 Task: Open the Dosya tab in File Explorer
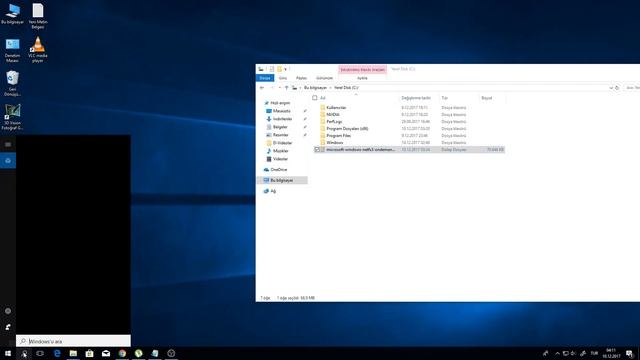point(265,78)
